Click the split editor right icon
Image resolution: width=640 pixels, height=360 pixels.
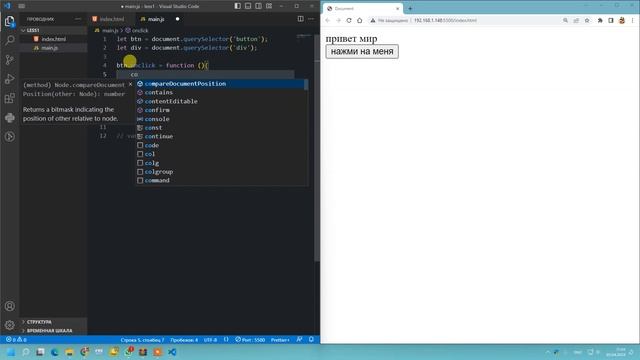coord(300,19)
